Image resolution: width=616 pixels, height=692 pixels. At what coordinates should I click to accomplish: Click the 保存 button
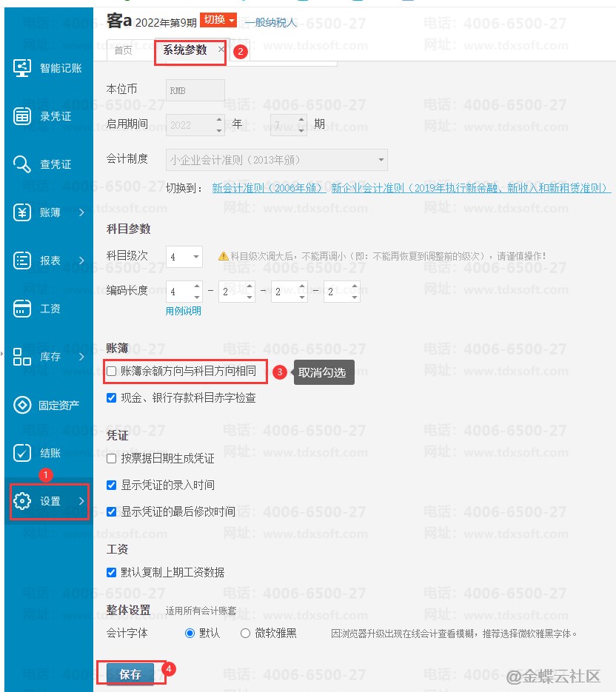(130, 674)
